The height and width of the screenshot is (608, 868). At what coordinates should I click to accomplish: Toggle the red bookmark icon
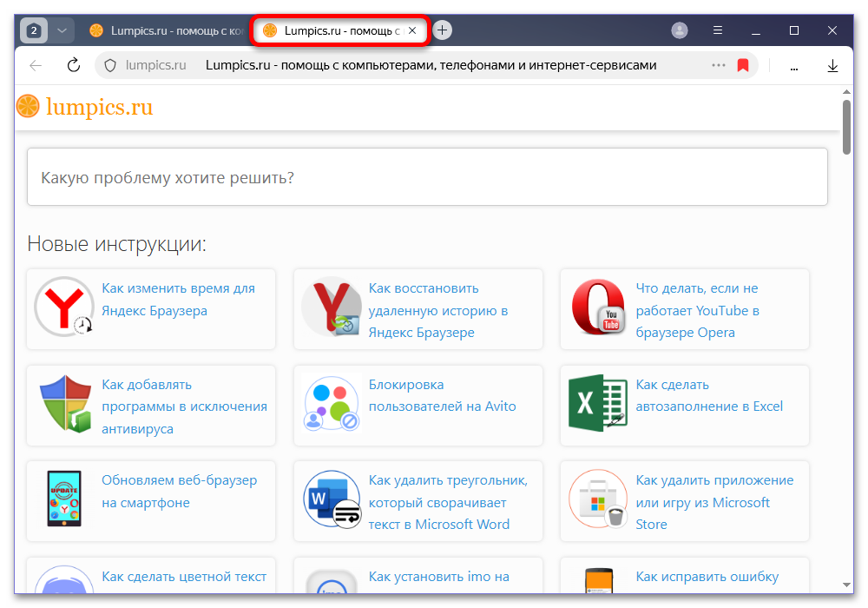743,65
